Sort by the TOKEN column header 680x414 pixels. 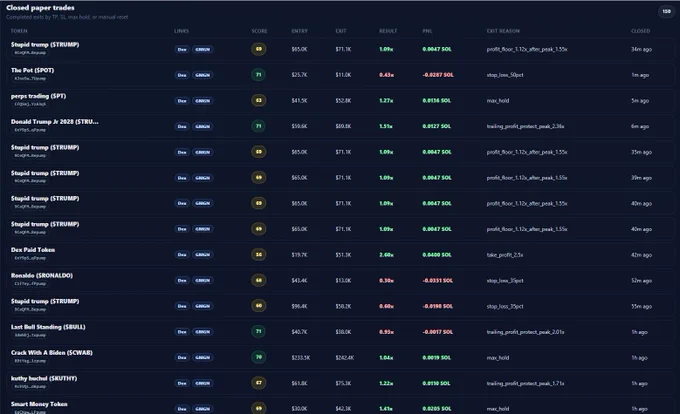pyautogui.click(x=19, y=31)
